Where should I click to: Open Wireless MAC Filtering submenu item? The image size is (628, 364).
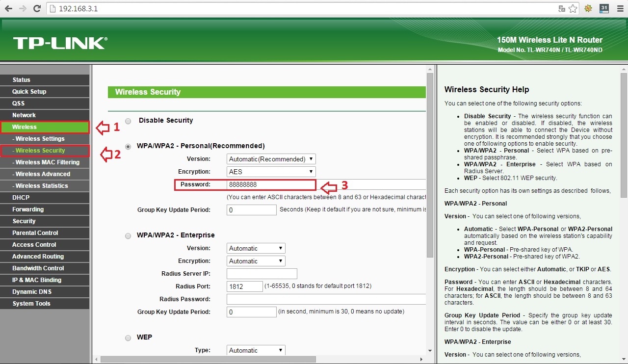click(47, 162)
